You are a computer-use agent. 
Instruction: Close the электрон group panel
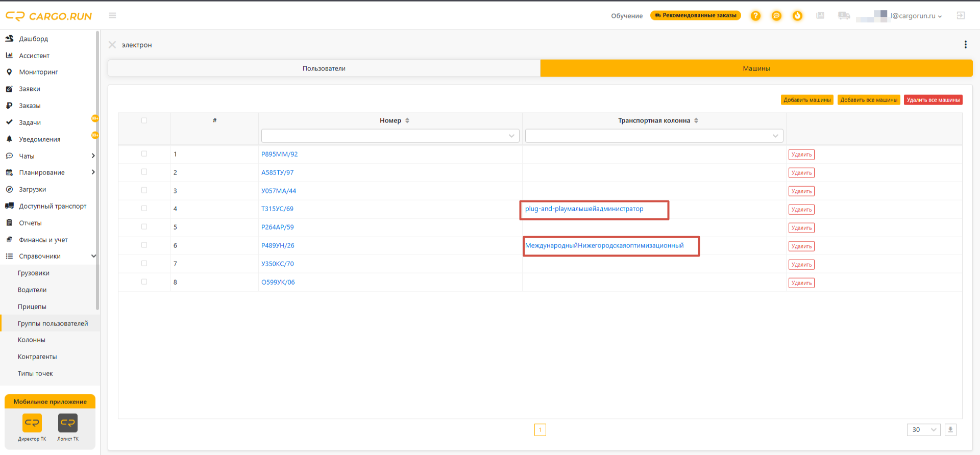tap(112, 45)
